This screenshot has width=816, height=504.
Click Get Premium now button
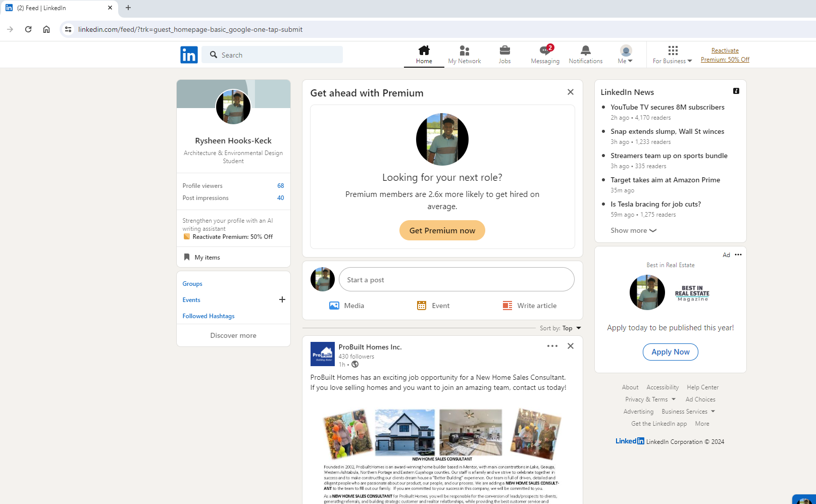point(442,230)
